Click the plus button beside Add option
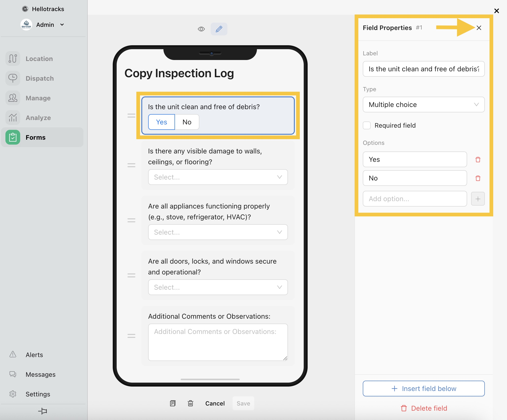507x420 pixels. tap(478, 199)
